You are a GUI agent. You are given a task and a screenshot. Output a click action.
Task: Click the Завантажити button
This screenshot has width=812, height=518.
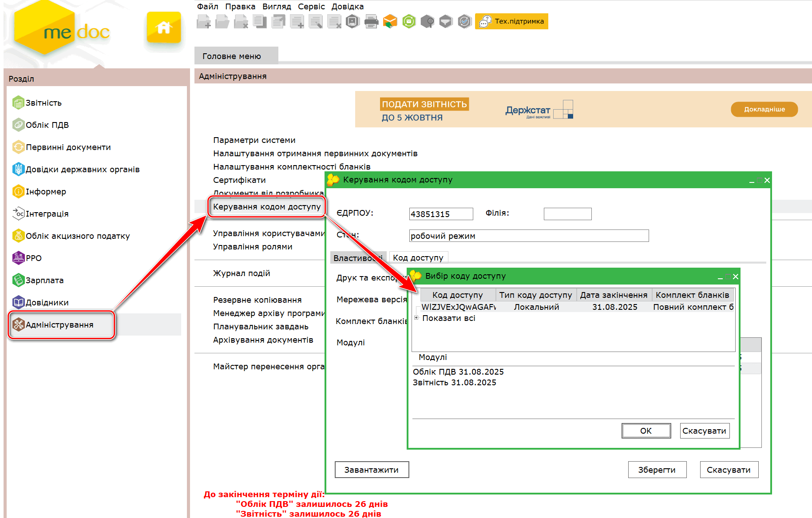371,470
